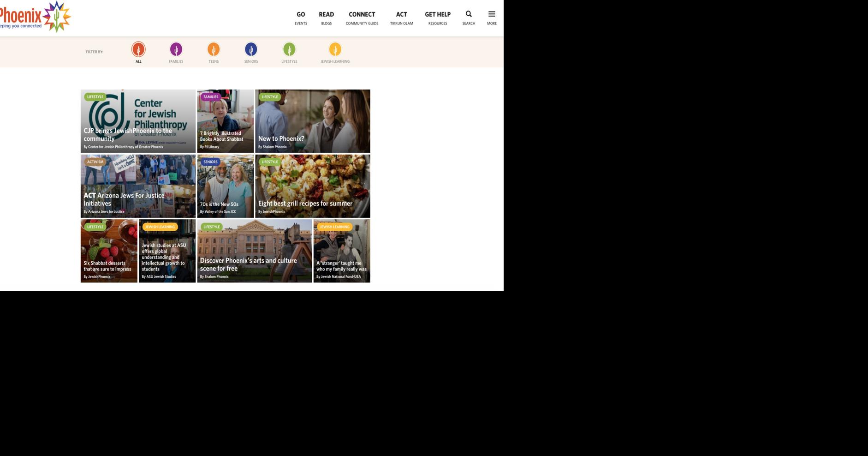The width and height of the screenshot is (868, 456).
Task: Click author By ASU Jewish Studies
Action: coord(159,277)
